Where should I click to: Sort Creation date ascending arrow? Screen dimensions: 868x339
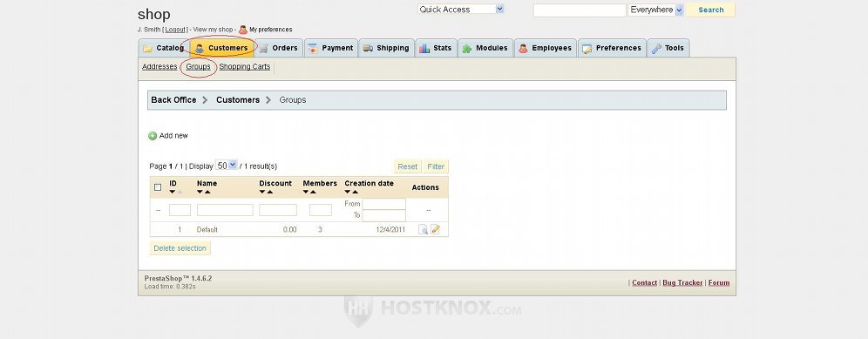coord(355,193)
